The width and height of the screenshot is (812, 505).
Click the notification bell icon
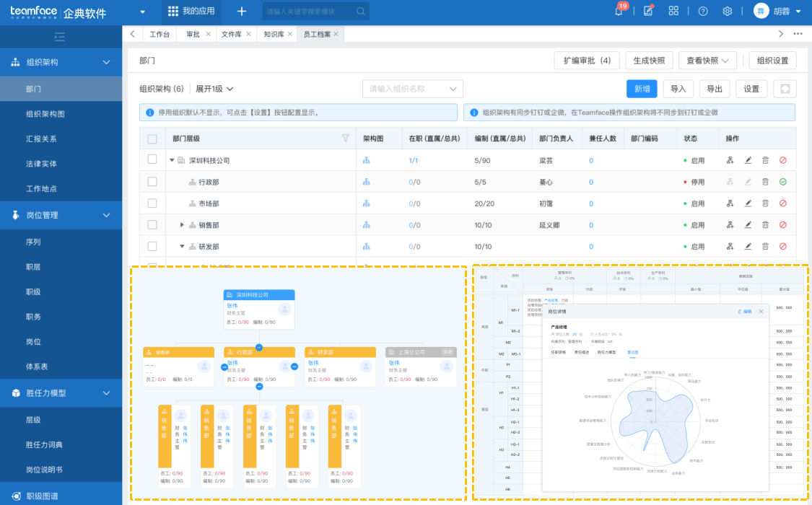coord(619,12)
